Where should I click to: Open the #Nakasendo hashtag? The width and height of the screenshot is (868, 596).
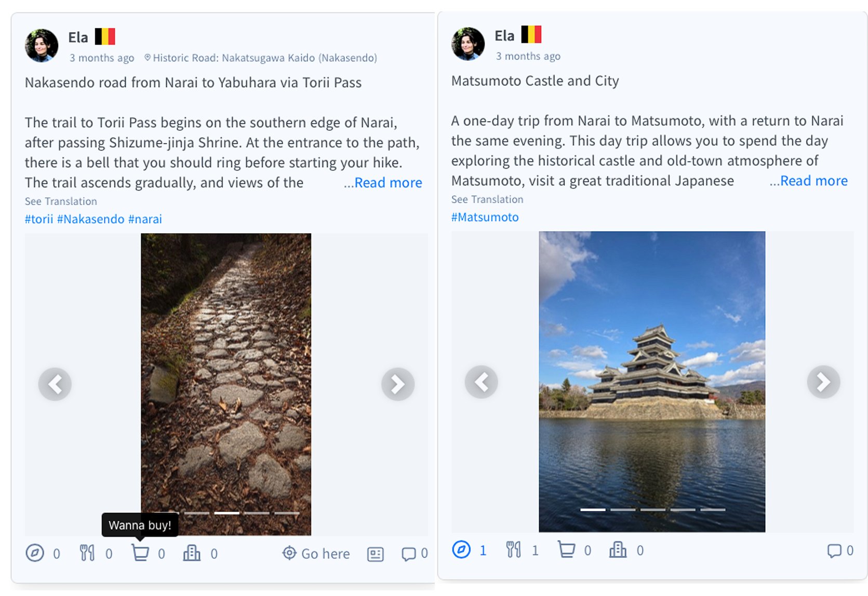91,219
